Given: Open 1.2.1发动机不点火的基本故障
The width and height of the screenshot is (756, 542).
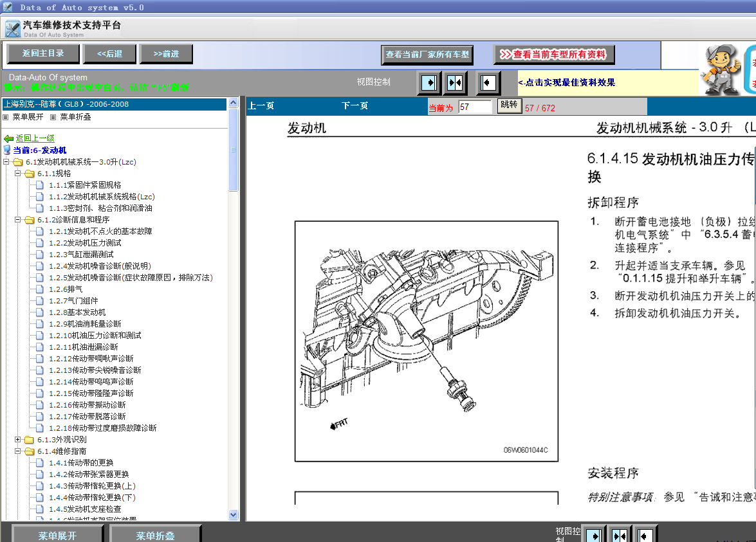Looking at the screenshot, I should tap(100, 231).
